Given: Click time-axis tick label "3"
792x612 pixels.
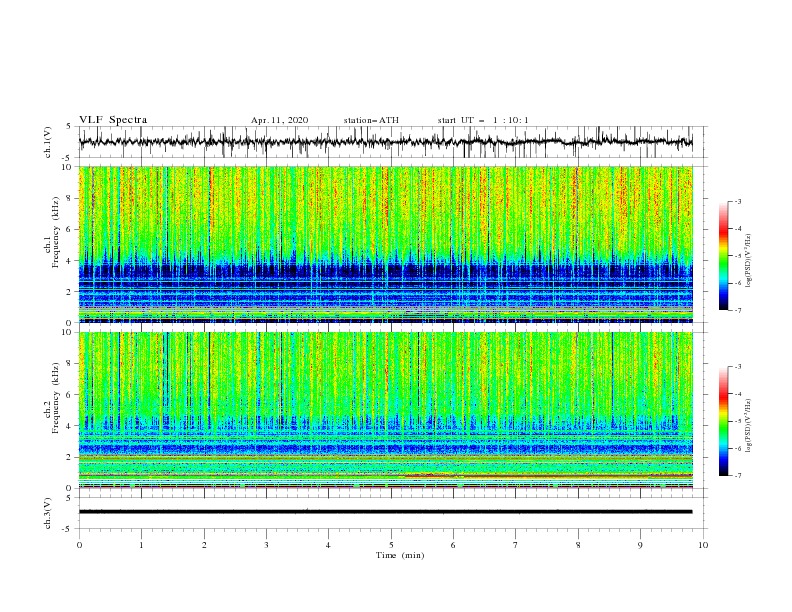Looking at the screenshot, I should pos(266,545).
